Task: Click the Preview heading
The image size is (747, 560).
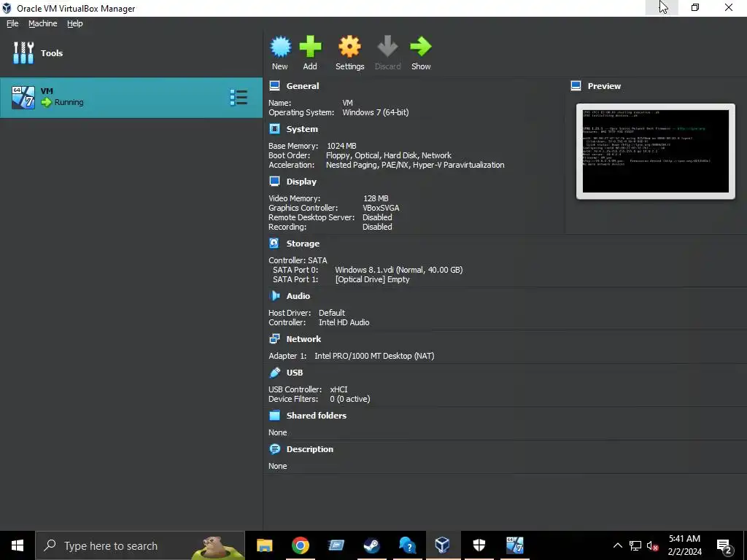Action: (x=604, y=86)
